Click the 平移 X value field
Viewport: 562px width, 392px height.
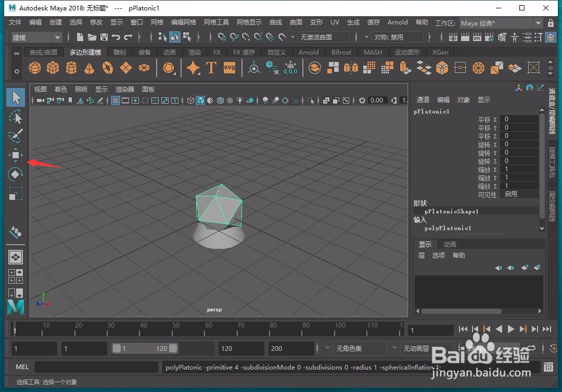click(x=519, y=119)
